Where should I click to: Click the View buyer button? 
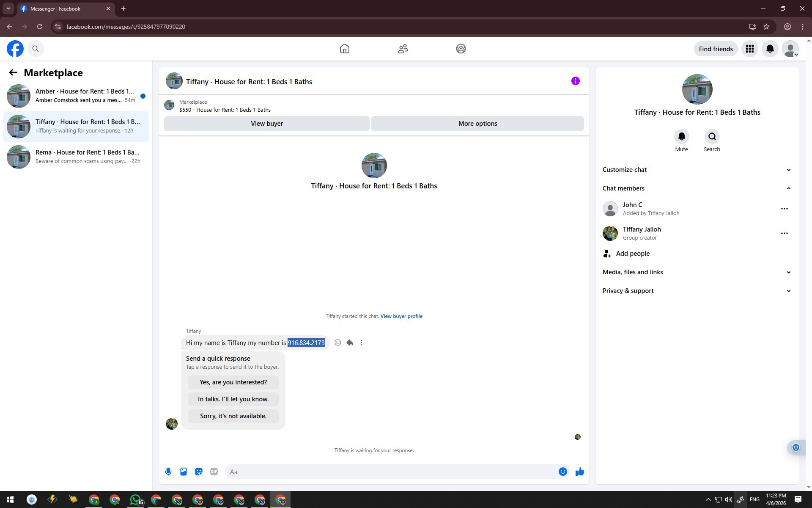pos(267,124)
